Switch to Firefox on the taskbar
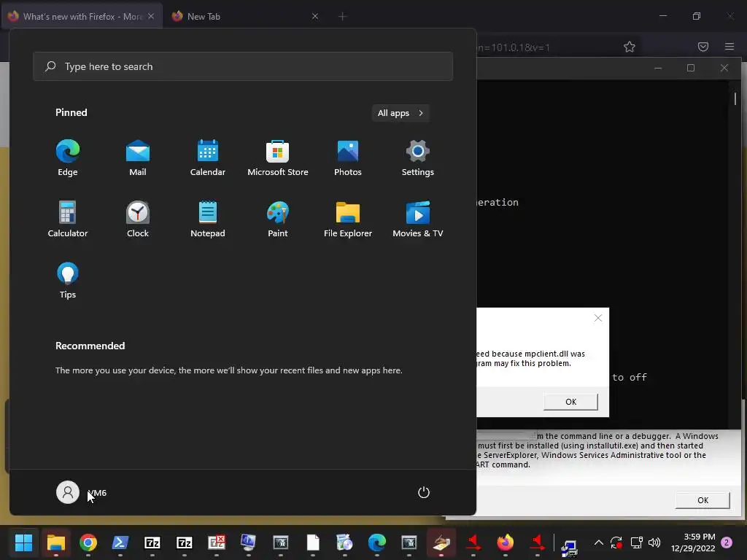This screenshot has height=560, width=747. [506, 542]
